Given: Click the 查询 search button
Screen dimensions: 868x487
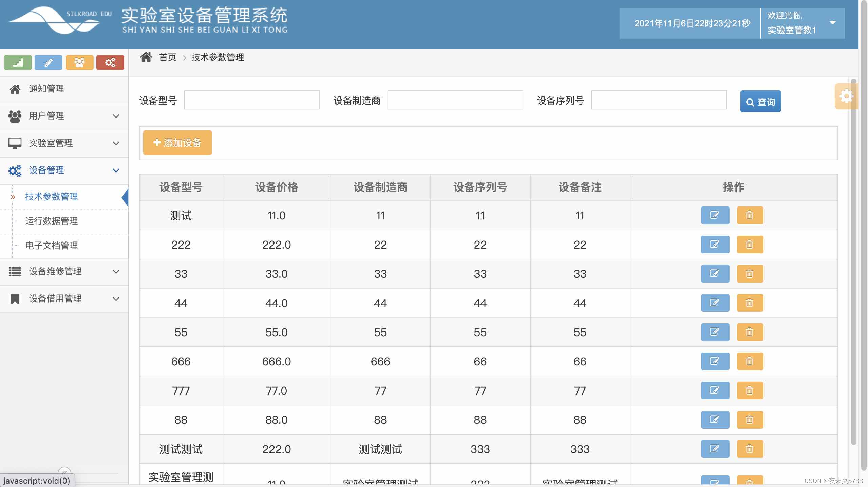Looking at the screenshot, I should (x=760, y=102).
